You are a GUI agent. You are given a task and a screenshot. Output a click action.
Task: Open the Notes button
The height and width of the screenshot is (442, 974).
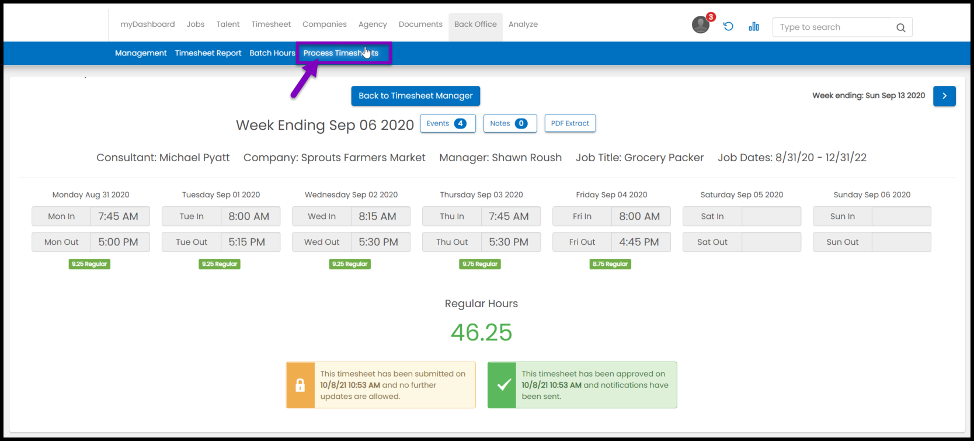tap(510, 123)
